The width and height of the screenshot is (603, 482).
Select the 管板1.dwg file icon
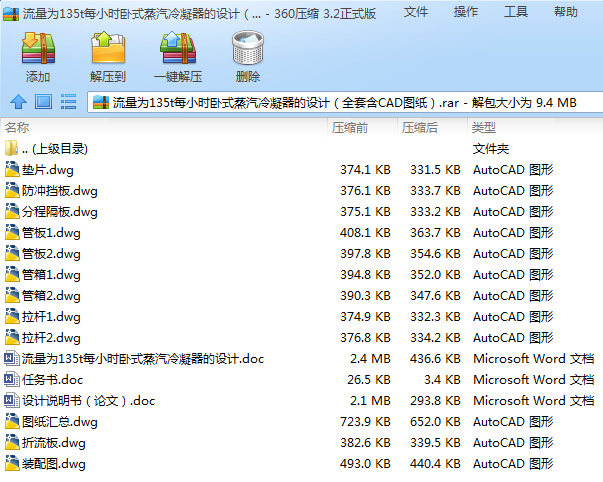[x=12, y=232]
